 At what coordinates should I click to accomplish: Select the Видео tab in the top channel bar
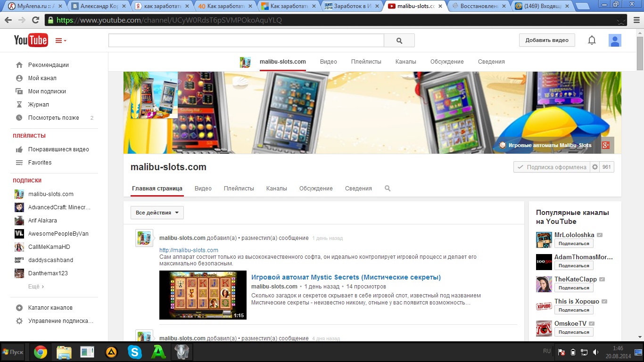(x=329, y=62)
